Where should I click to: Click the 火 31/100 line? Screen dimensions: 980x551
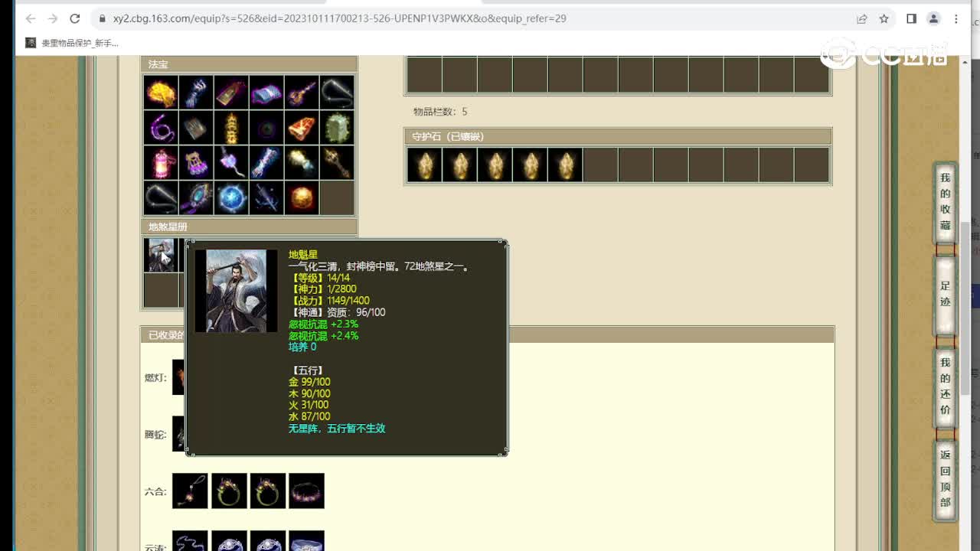tap(309, 405)
